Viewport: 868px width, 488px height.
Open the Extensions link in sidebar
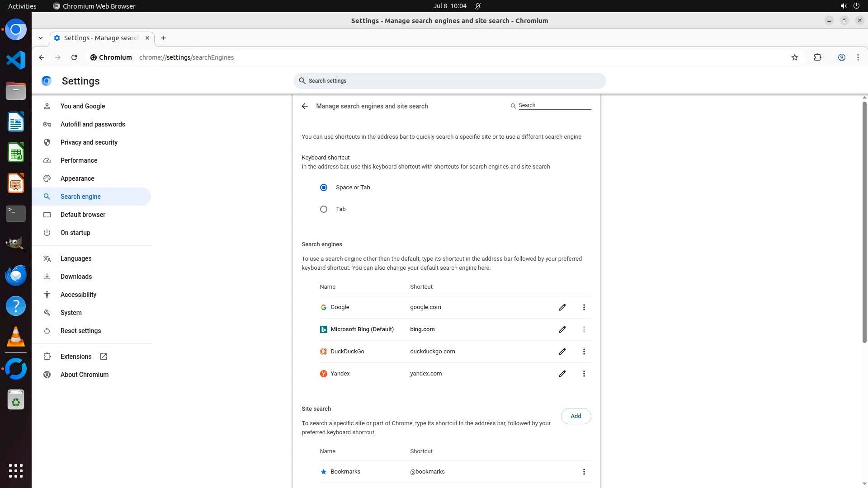coord(76,357)
